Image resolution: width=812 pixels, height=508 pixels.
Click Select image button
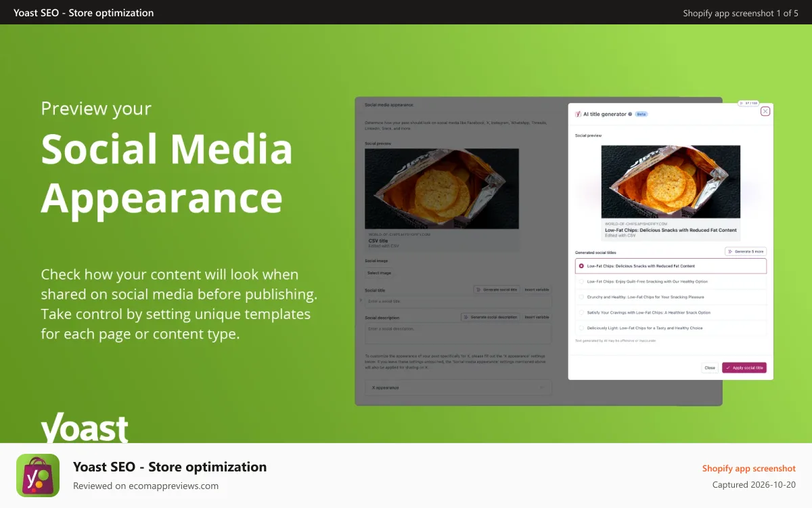click(x=379, y=273)
